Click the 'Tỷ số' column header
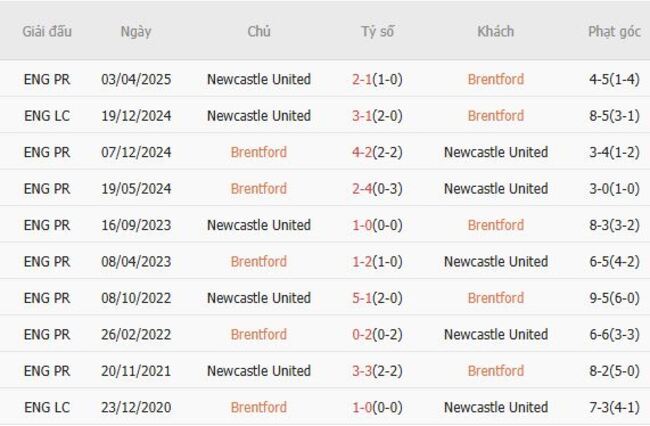 (377, 31)
